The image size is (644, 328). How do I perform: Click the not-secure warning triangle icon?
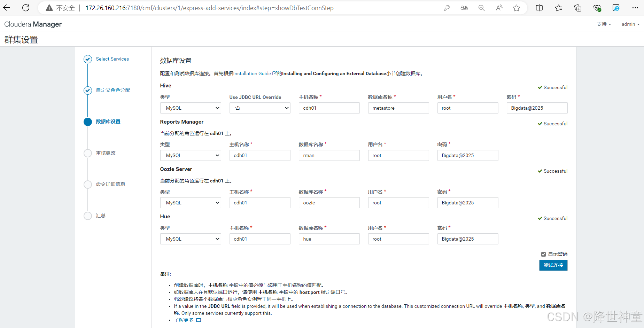(49, 8)
